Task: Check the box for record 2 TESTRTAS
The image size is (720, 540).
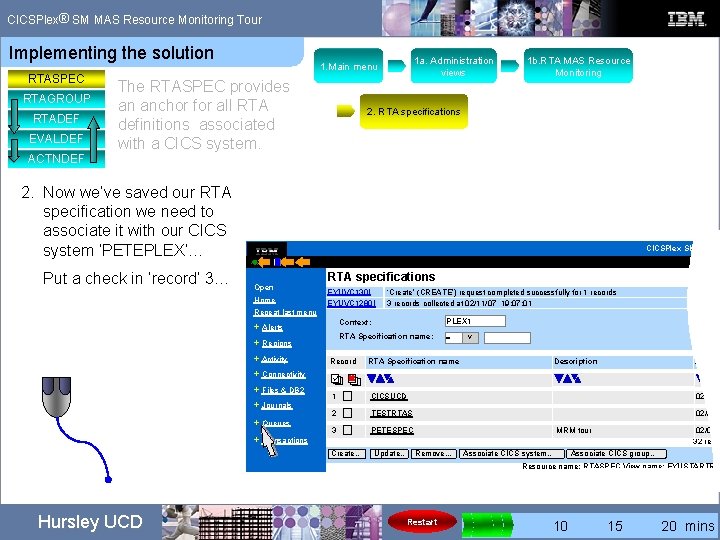Action: (x=348, y=413)
